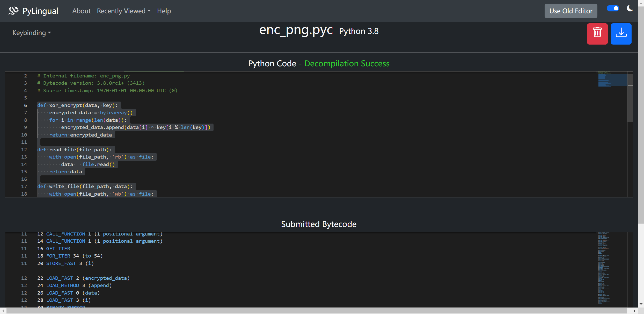Image resolution: width=644 pixels, height=314 pixels.
Task: Click page scrollbar down arrow
Action: [641, 304]
